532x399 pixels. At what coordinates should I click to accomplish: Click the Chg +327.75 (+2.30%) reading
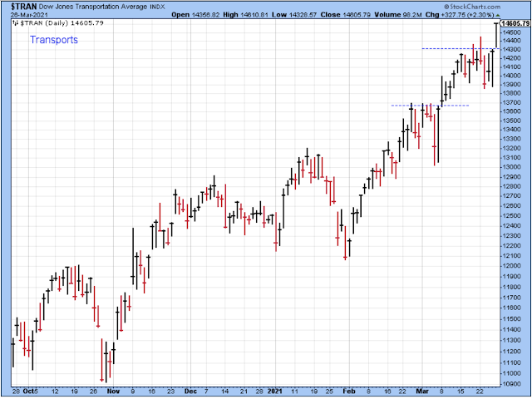tap(460, 15)
